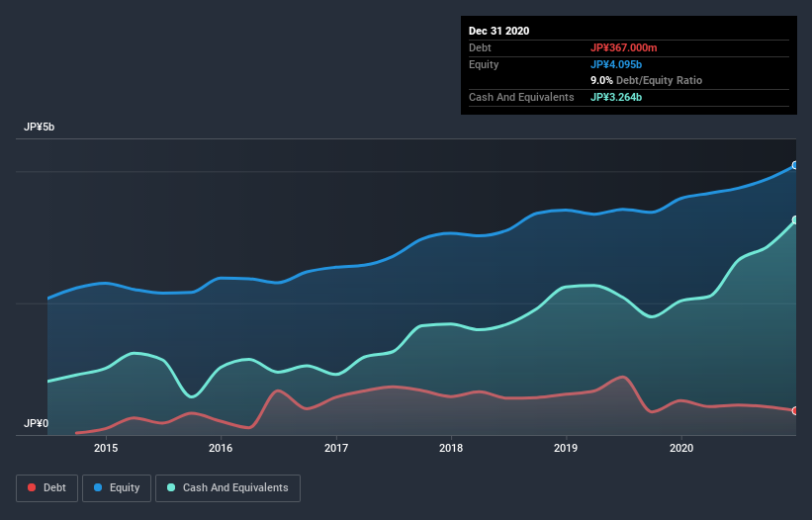Click the Equity row label in tooltip
Image resolution: width=812 pixels, height=520 pixels.
(484, 64)
